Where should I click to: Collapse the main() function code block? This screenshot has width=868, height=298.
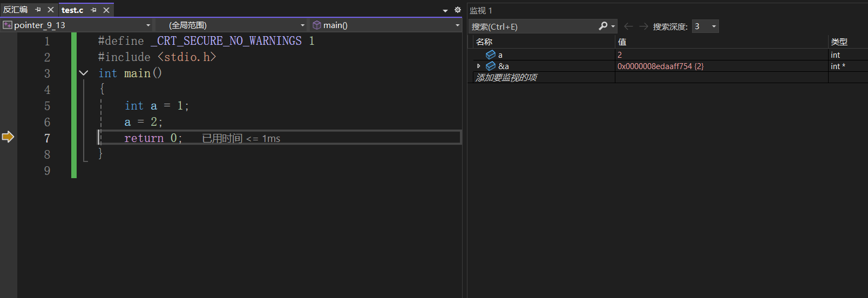coord(84,73)
